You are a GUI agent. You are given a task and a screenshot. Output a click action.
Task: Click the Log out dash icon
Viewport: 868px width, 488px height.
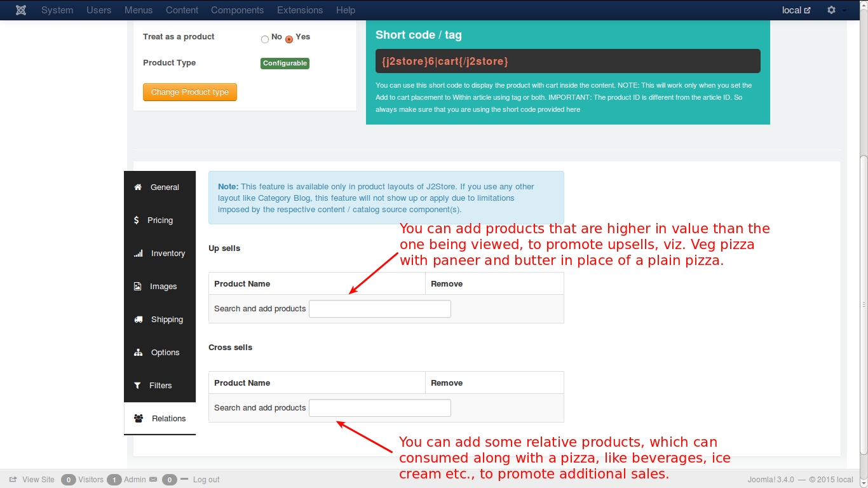pos(184,478)
